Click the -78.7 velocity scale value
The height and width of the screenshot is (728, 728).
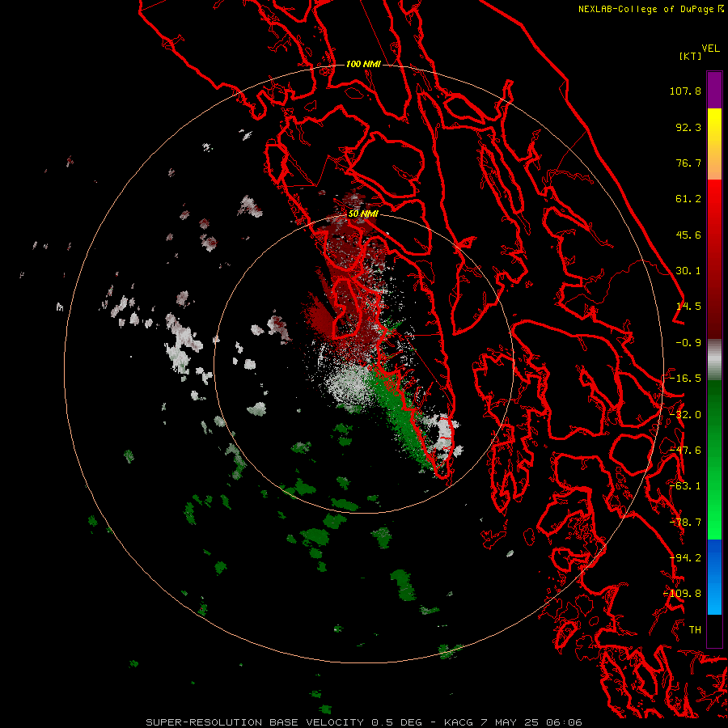coord(685,523)
